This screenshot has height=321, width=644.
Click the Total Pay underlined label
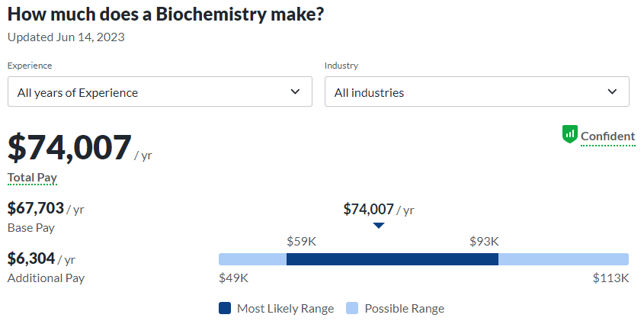32,178
